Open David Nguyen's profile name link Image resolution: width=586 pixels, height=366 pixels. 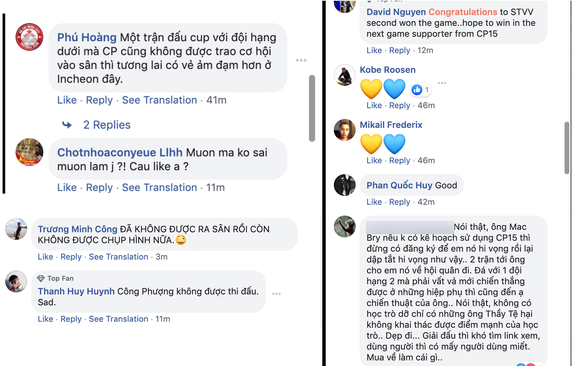pos(396,12)
